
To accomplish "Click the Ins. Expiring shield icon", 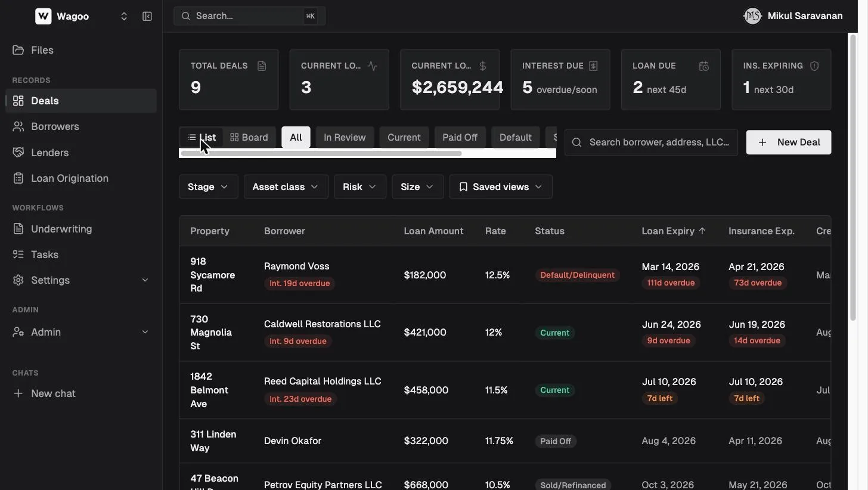I will [x=814, y=66].
